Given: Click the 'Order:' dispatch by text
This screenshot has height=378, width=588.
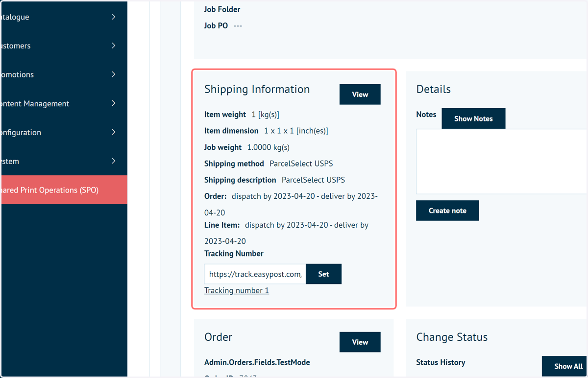Looking at the screenshot, I should (291, 204).
